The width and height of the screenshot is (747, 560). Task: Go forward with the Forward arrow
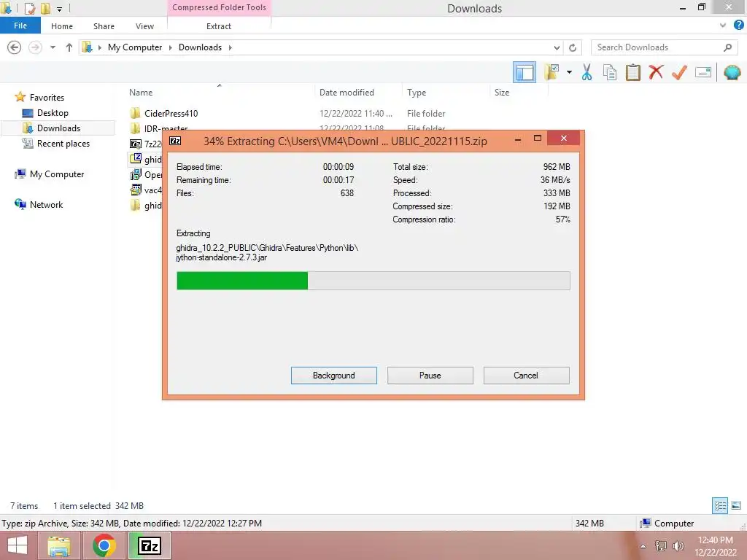[x=35, y=47]
